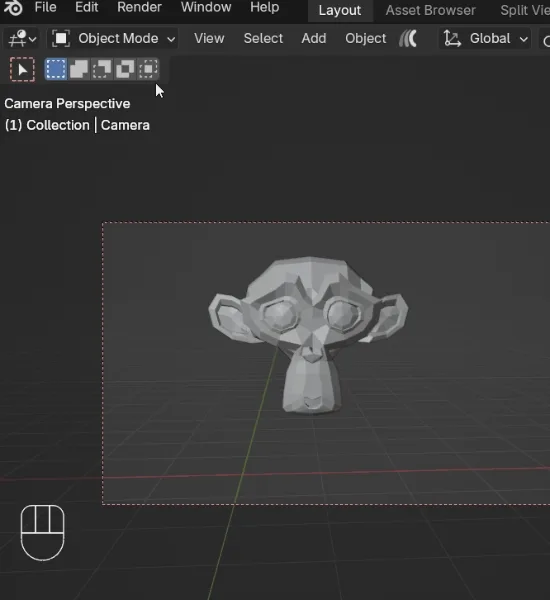Viewport: 550px width, 600px height.
Task: Select the Select Box tool icon
Action: point(22,70)
